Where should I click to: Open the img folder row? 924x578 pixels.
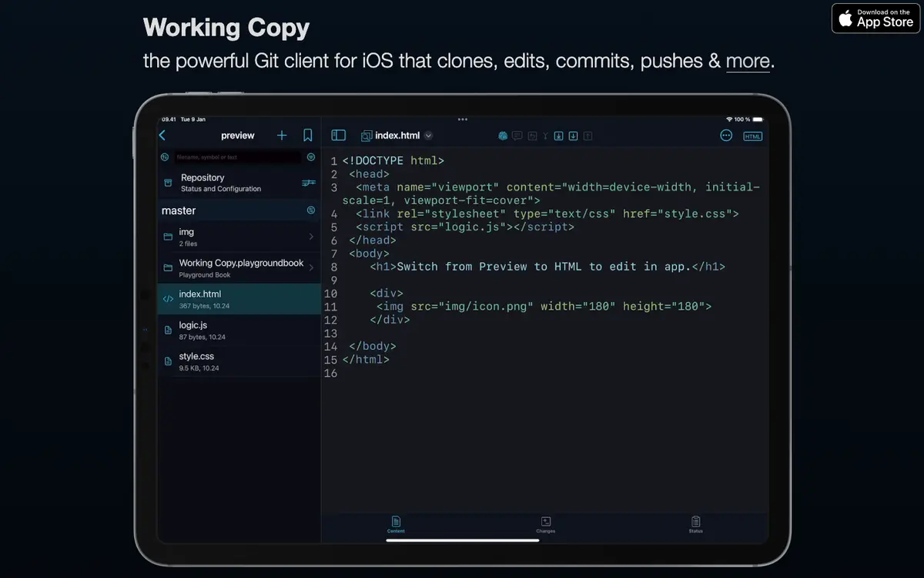[239, 237]
